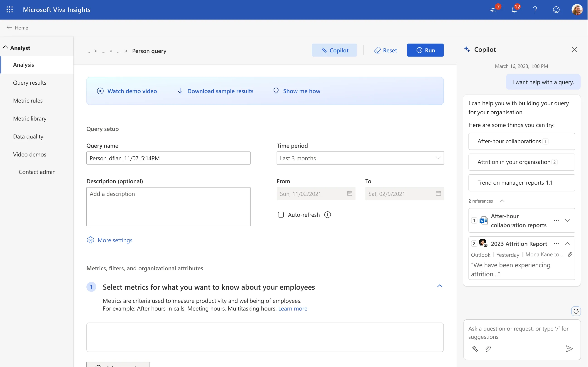Click the attach paperclip in Copilot input
The image size is (588, 367).
[x=488, y=349]
